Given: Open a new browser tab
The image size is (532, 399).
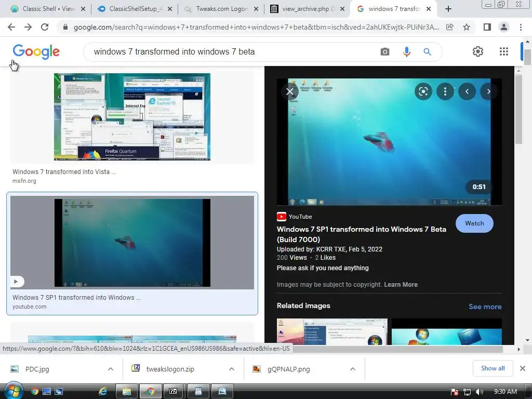Looking at the screenshot, I should (x=448, y=9).
